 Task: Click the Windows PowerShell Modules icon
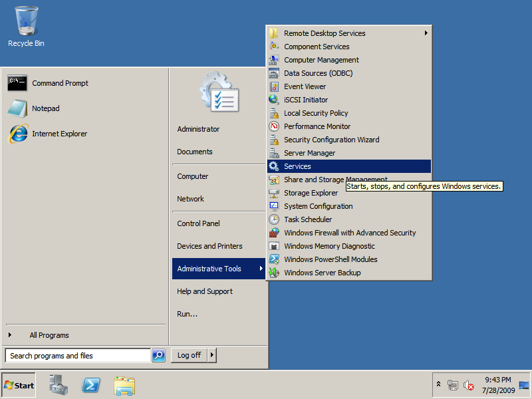point(274,259)
